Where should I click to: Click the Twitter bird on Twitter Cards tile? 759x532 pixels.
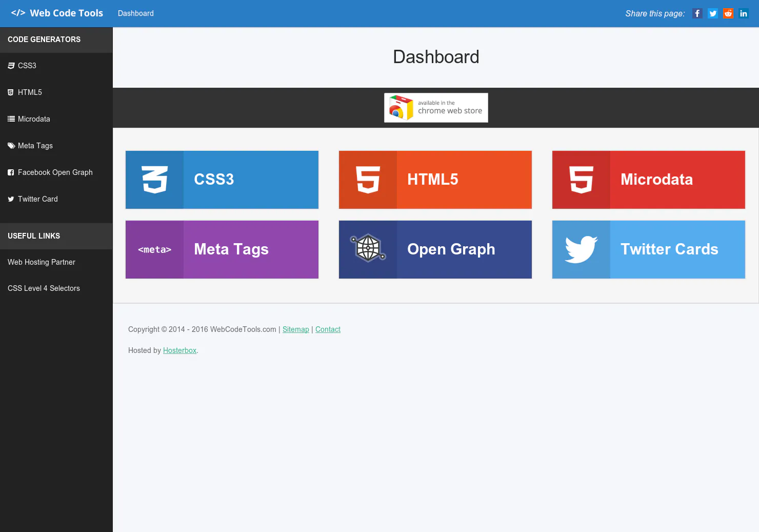[581, 249]
